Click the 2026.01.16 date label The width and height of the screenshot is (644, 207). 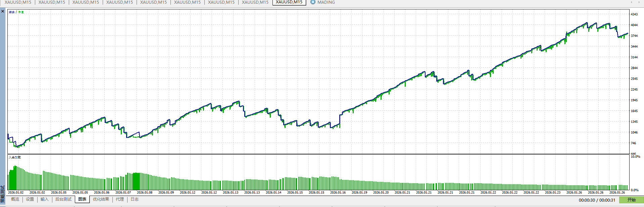(338, 193)
